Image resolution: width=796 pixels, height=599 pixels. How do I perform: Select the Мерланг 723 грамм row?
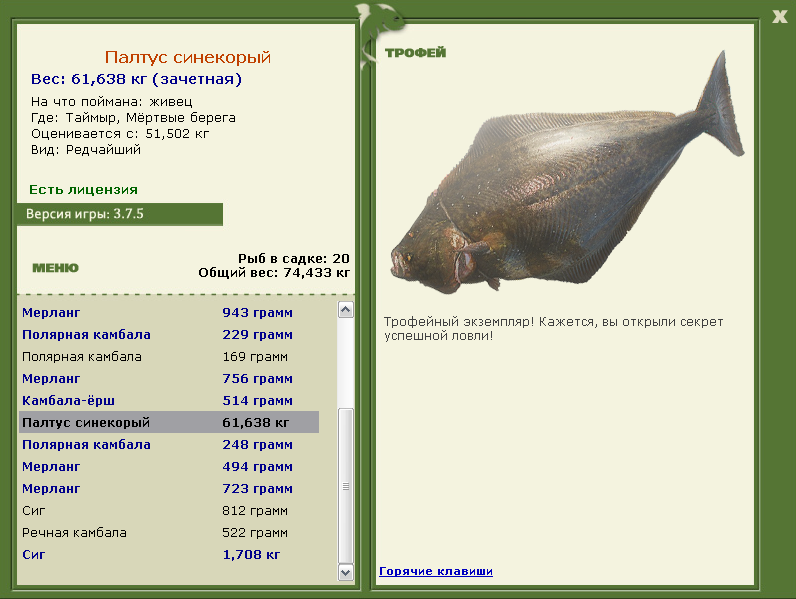click(169, 488)
